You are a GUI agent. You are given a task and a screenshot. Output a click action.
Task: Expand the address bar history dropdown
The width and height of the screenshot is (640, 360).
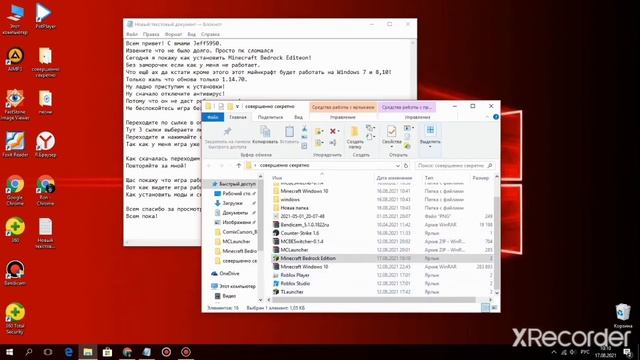click(x=397, y=166)
